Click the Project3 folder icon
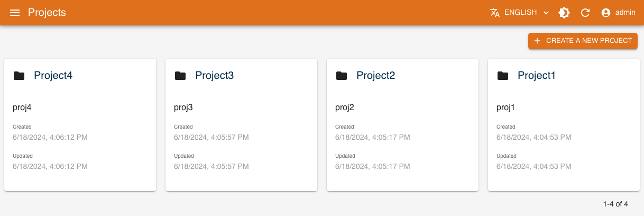 pos(180,76)
